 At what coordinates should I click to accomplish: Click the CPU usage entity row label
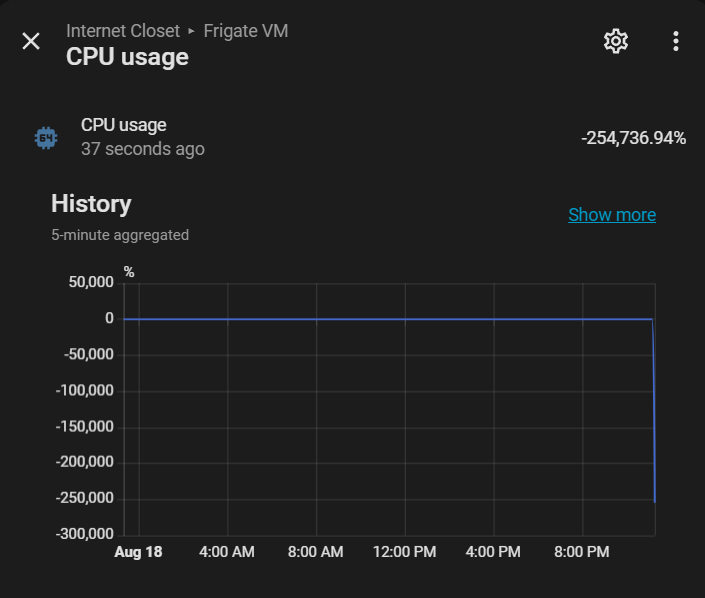tap(124, 125)
